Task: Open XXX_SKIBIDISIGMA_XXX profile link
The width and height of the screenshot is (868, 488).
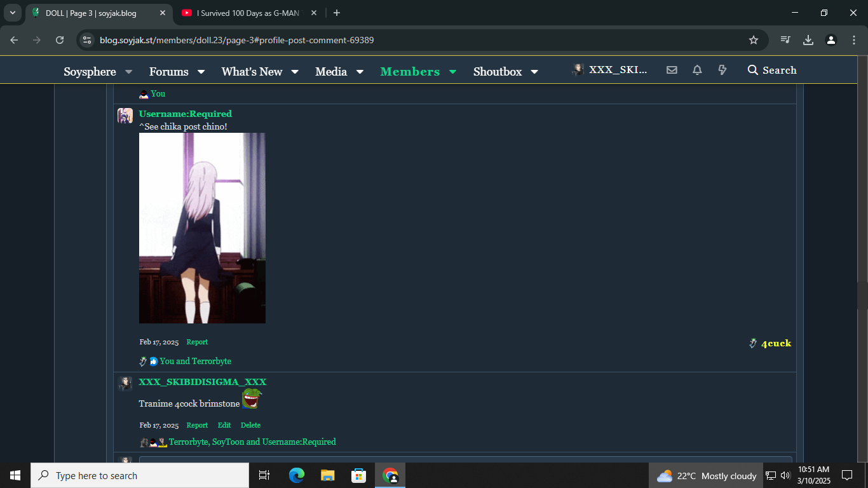Action: 203,382
